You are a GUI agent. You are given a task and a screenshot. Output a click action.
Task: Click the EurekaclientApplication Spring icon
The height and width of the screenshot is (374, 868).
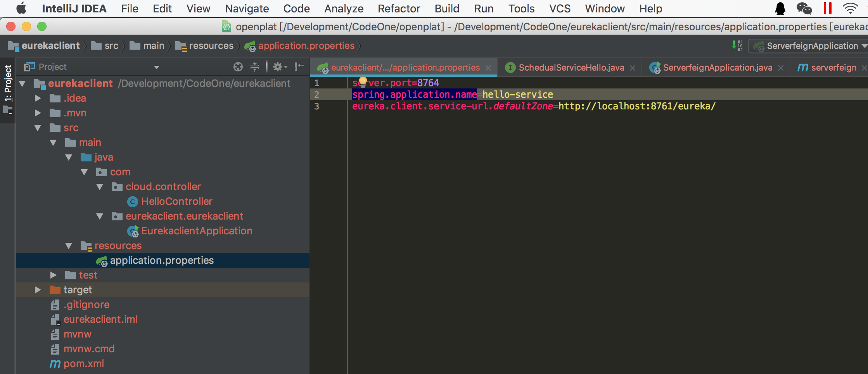tap(133, 231)
